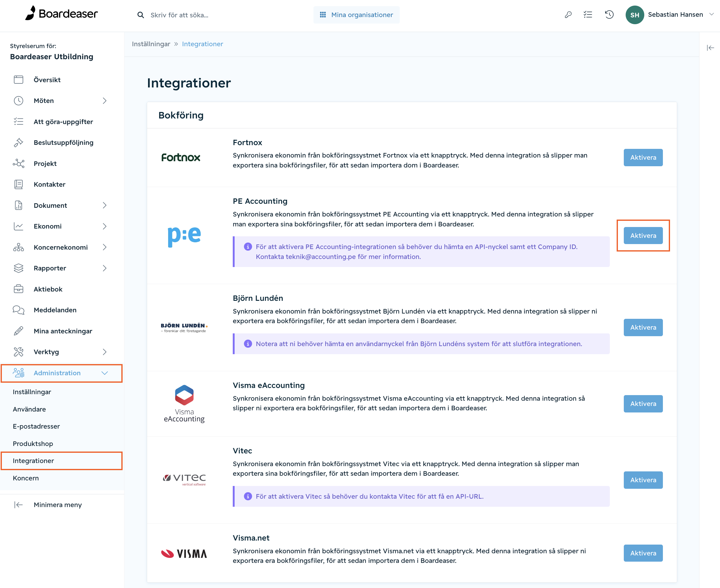
Task: Expand the Rapporter submenu chevron
Action: point(104,268)
